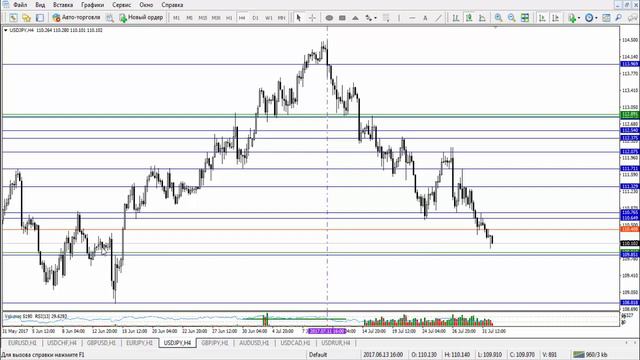Switch to the AUDUSD,H1 chart tab
Image resolution: width=640 pixels, height=360 pixels.
pos(254,343)
